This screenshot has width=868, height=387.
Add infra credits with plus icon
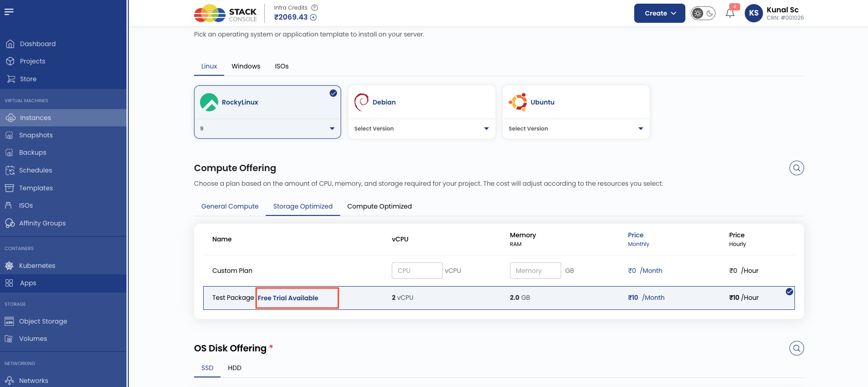click(x=313, y=17)
